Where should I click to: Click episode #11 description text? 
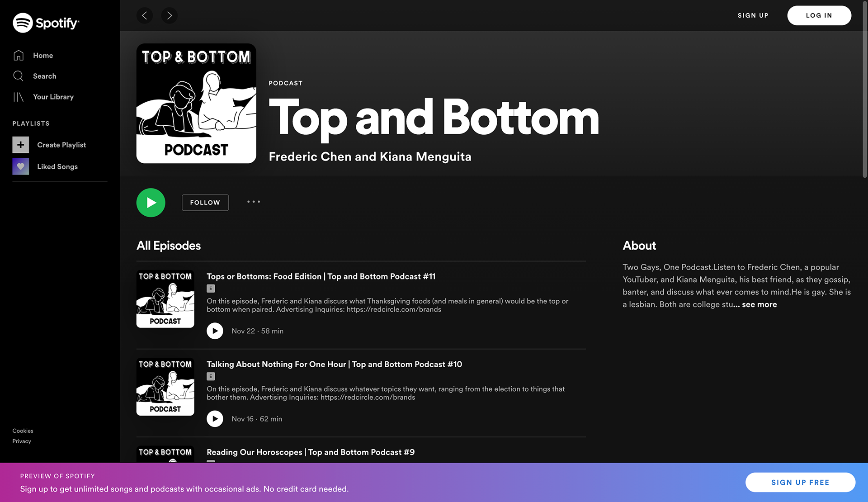click(387, 305)
